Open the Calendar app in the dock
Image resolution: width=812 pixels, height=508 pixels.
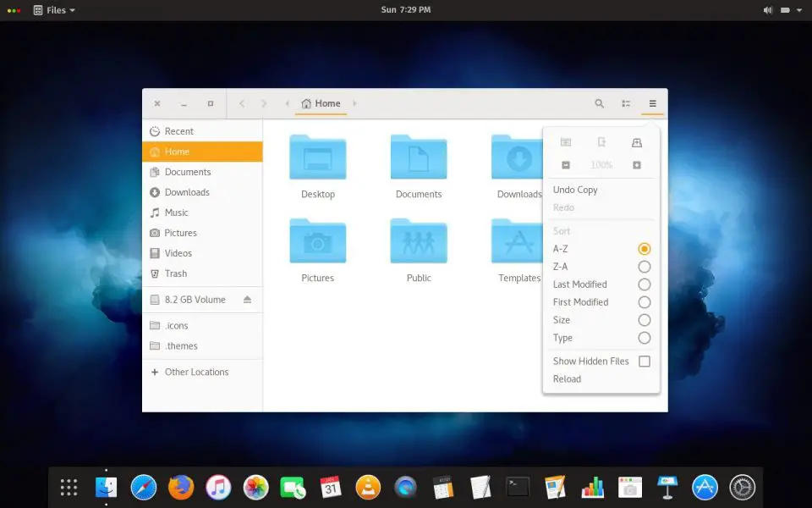(x=330, y=487)
